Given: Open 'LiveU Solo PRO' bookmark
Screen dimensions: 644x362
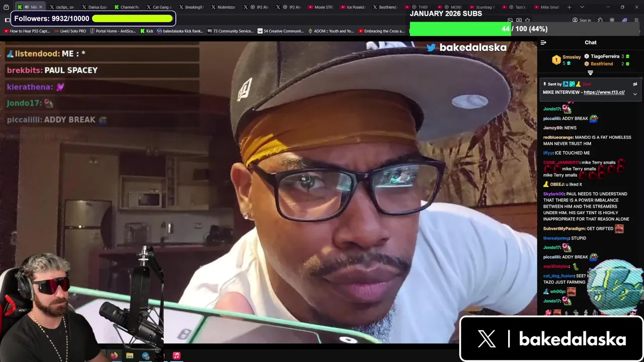Looking at the screenshot, I should (70, 31).
